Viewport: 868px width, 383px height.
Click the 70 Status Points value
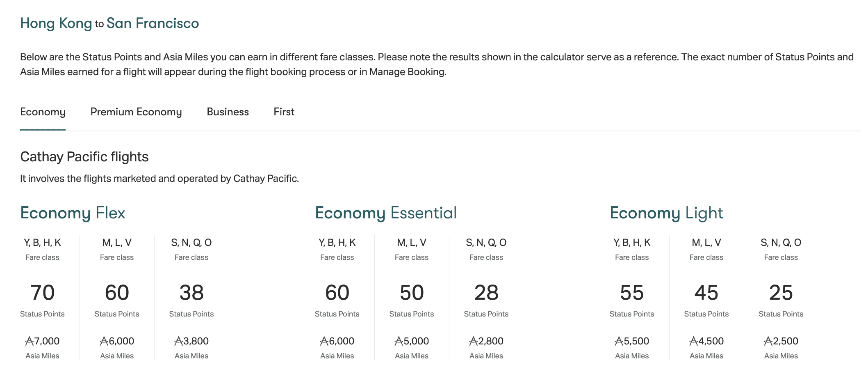pos(42,293)
